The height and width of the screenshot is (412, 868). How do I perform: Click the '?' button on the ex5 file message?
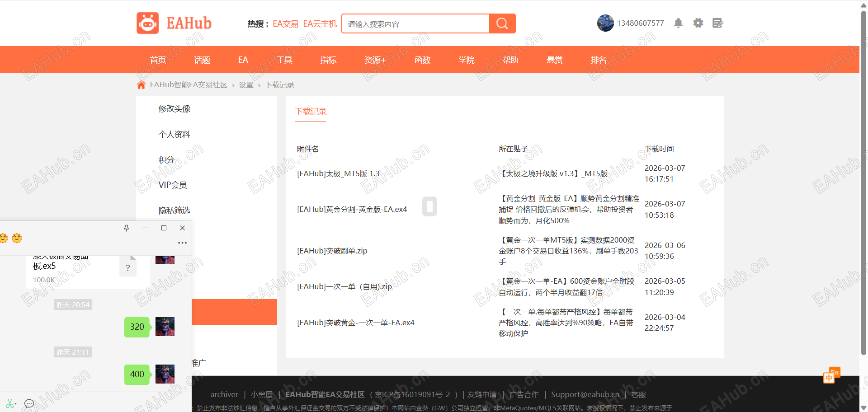[x=128, y=267]
